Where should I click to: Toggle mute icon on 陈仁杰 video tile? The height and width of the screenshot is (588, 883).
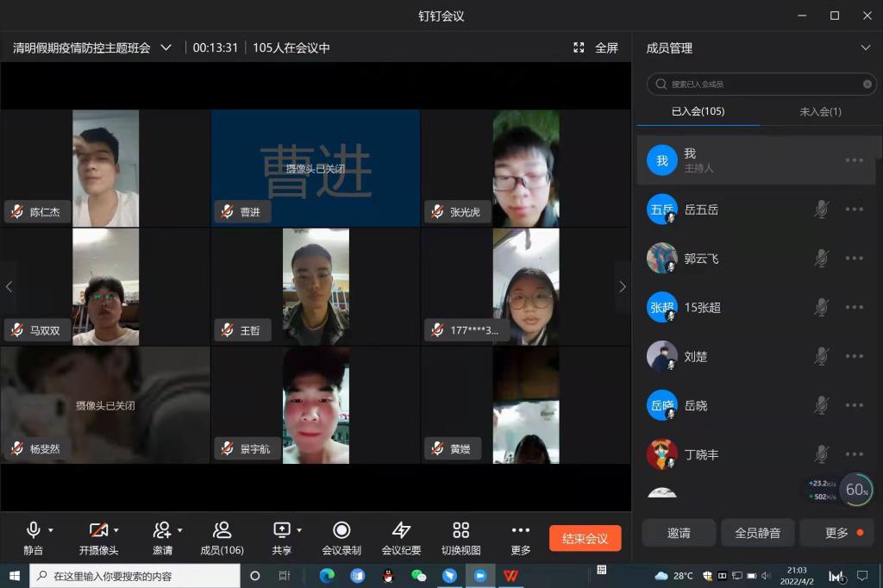coord(17,212)
